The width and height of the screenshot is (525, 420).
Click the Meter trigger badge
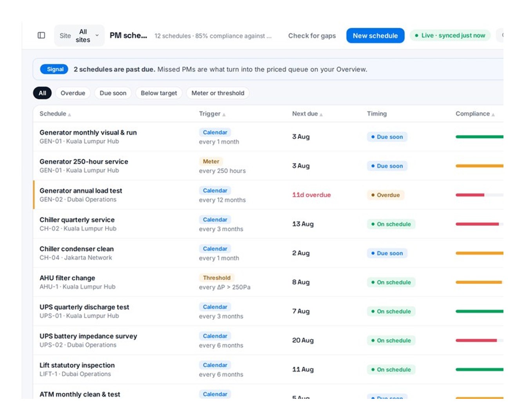pyautogui.click(x=211, y=161)
